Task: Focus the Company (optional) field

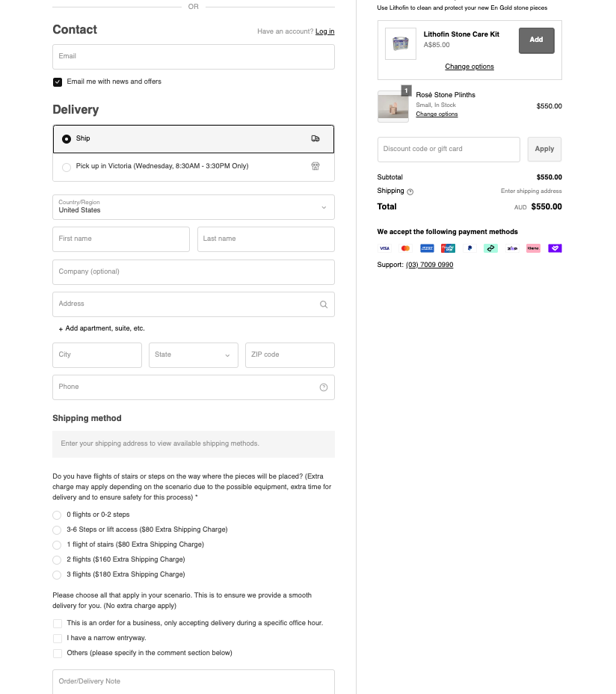Action: 194,272
